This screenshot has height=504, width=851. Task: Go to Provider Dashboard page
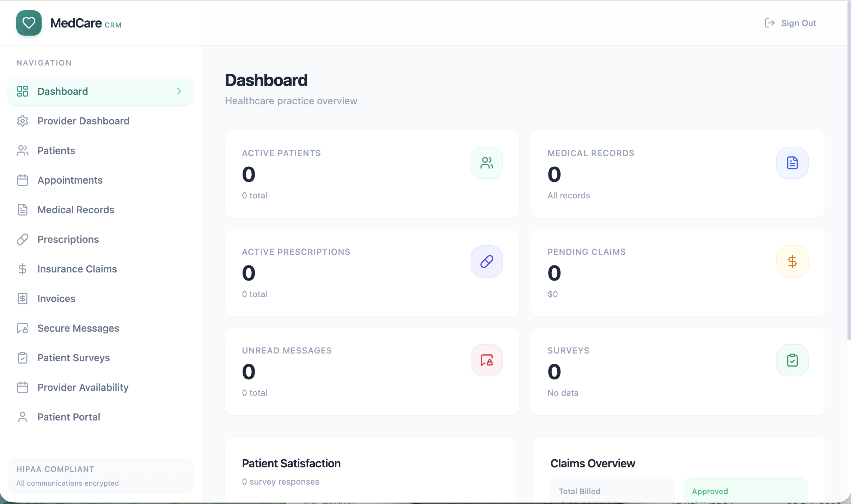pyautogui.click(x=100, y=121)
